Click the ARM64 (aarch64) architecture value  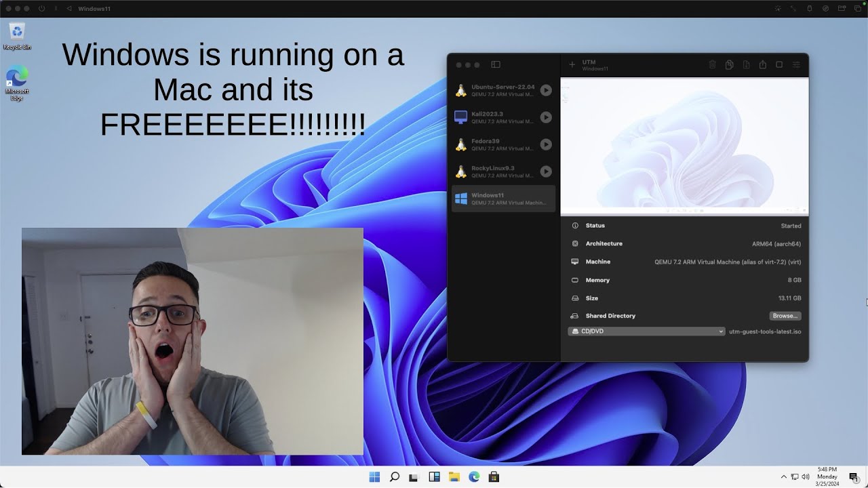(776, 244)
